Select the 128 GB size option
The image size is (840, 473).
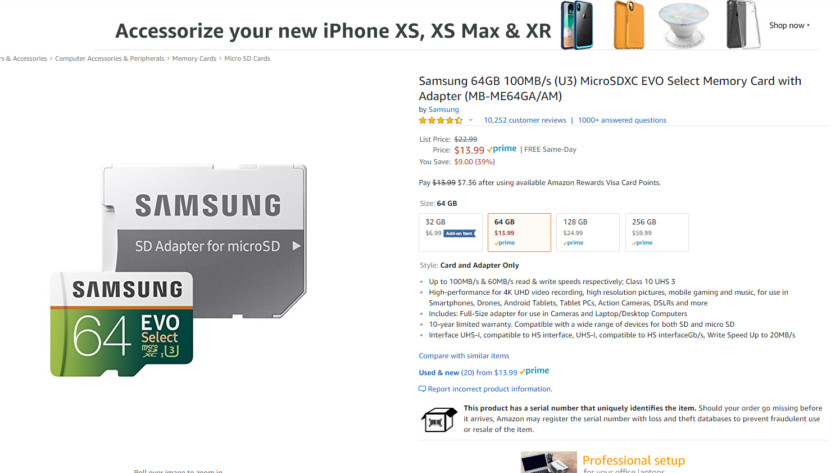[x=588, y=232]
